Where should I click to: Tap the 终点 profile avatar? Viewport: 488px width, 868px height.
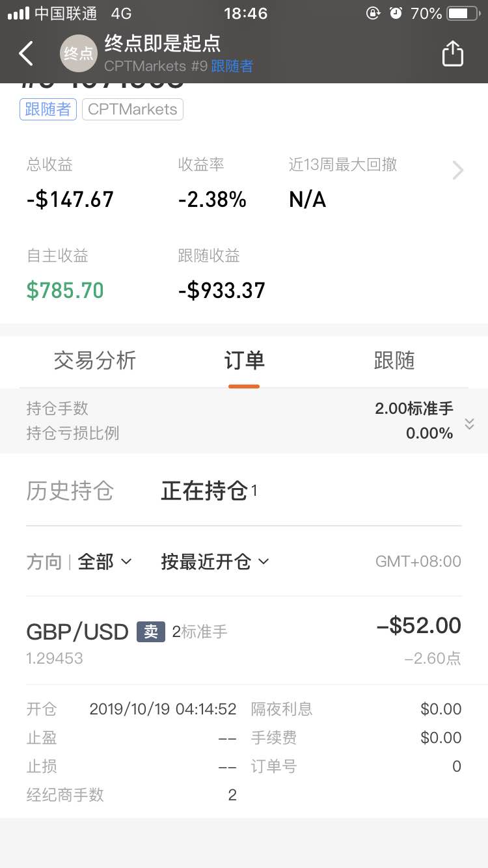pyautogui.click(x=78, y=53)
